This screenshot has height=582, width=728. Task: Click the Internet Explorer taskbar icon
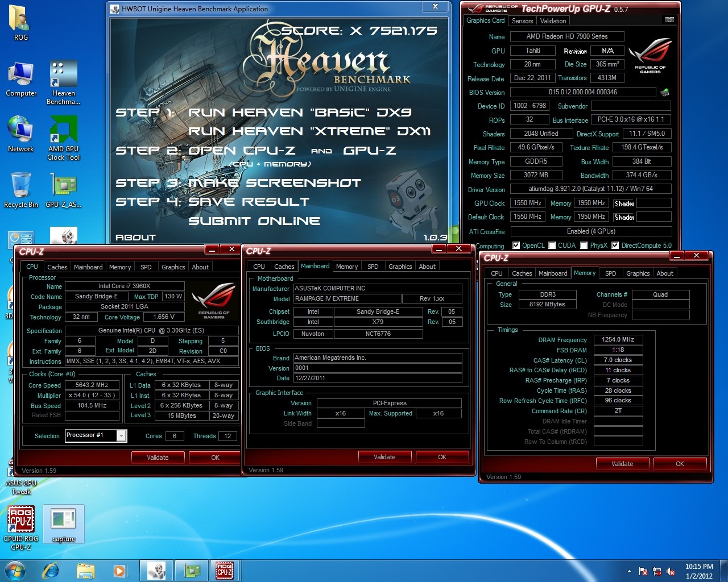pos(51,570)
